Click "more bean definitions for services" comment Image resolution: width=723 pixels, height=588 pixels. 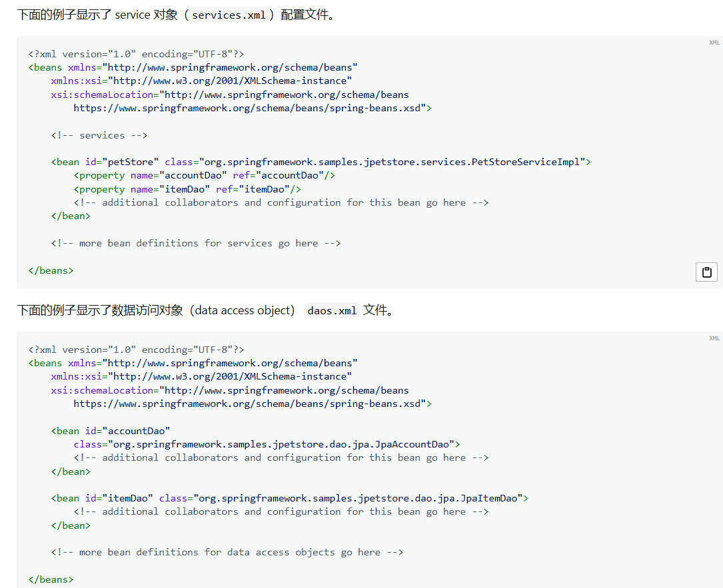pos(195,243)
